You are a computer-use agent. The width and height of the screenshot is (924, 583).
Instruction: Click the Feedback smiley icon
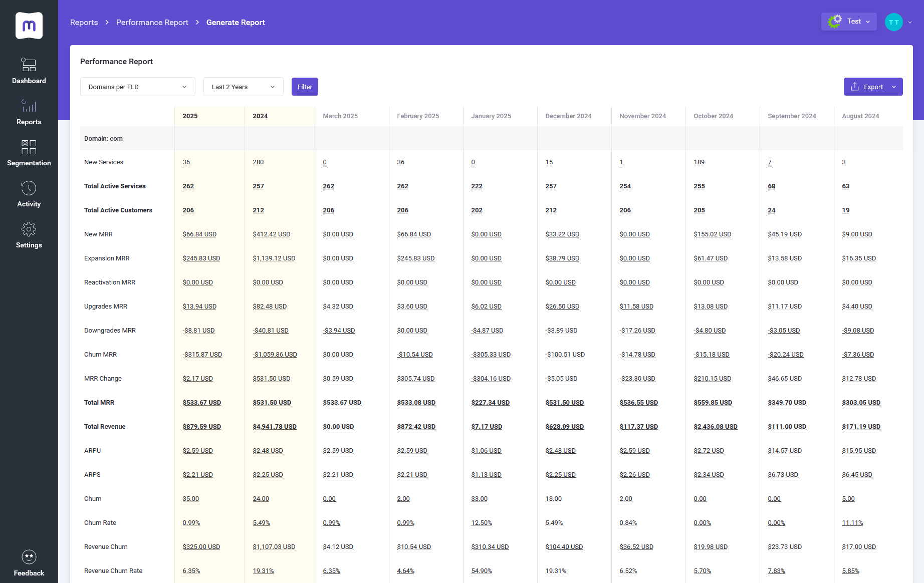point(29,557)
